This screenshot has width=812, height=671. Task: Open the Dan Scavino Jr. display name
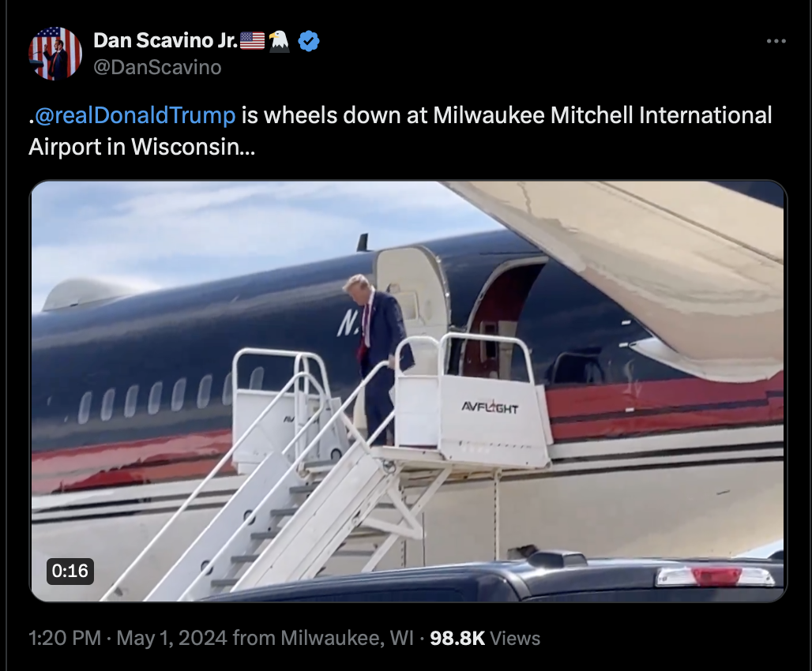[166, 40]
